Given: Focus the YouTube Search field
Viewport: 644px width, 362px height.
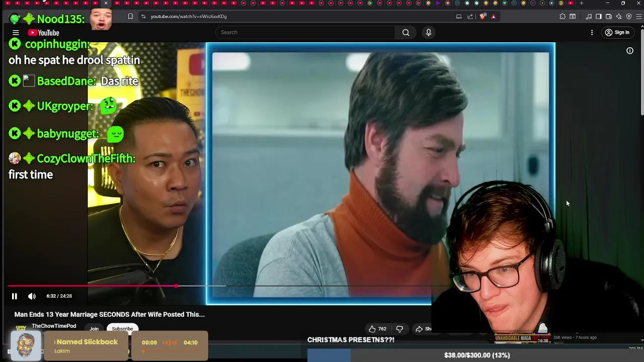Looking at the screenshot, I should 305,33.
